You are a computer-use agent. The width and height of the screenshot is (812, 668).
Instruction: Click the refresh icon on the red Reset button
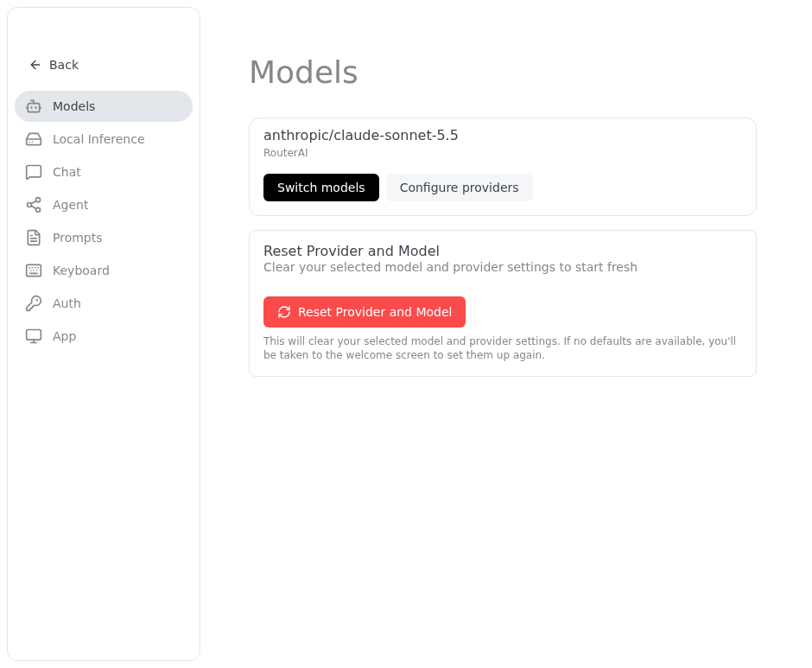[284, 312]
